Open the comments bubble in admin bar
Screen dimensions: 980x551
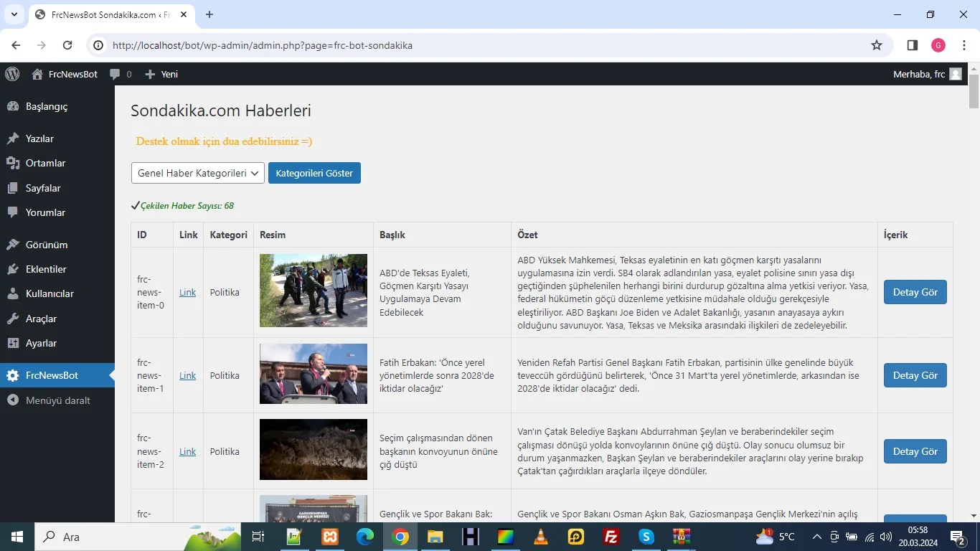click(121, 74)
